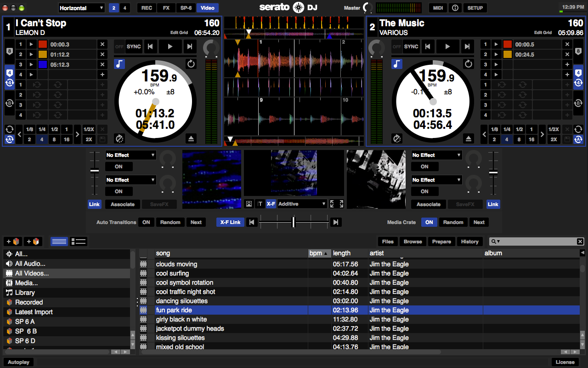The width and height of the screenshot is (588, 368).
Task: Open SETUP screen
Action: click(x=475, y=8)
